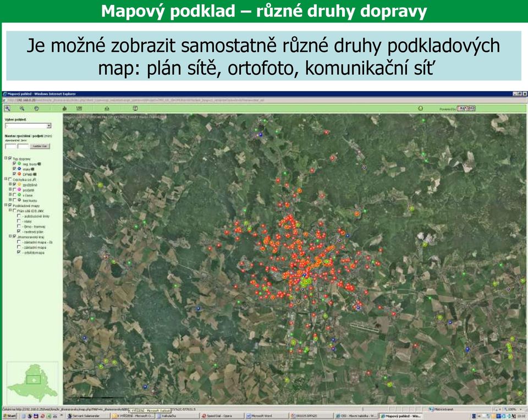Expand the předjetí tree node
The width and height of the screenshot is (528, 420).
[10, 190]
